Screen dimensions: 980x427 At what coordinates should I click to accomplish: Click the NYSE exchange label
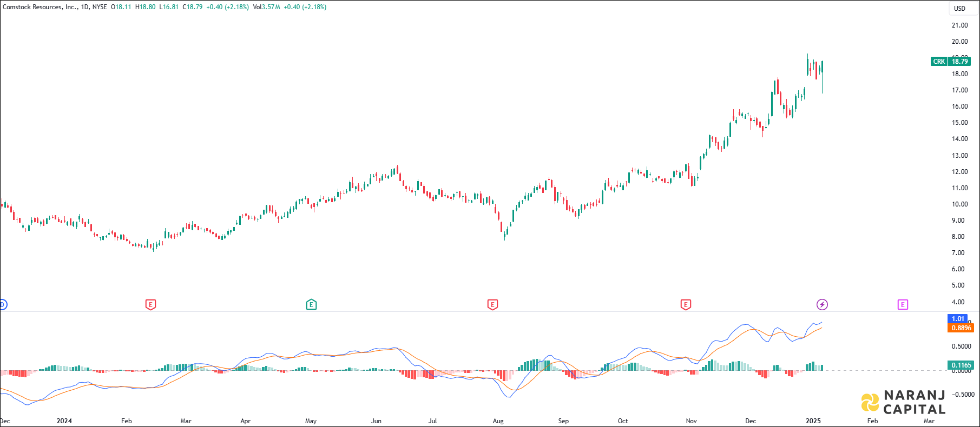point(100,7)
